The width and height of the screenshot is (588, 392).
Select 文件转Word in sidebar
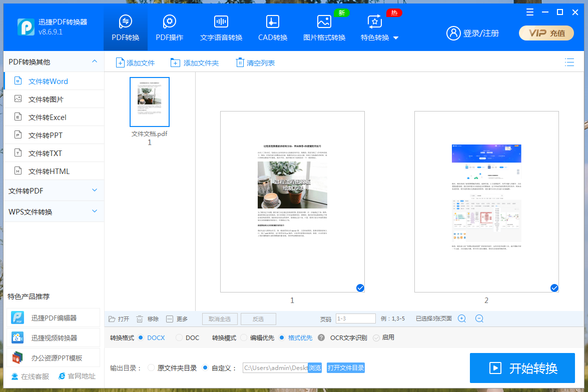tap(54, 81)
